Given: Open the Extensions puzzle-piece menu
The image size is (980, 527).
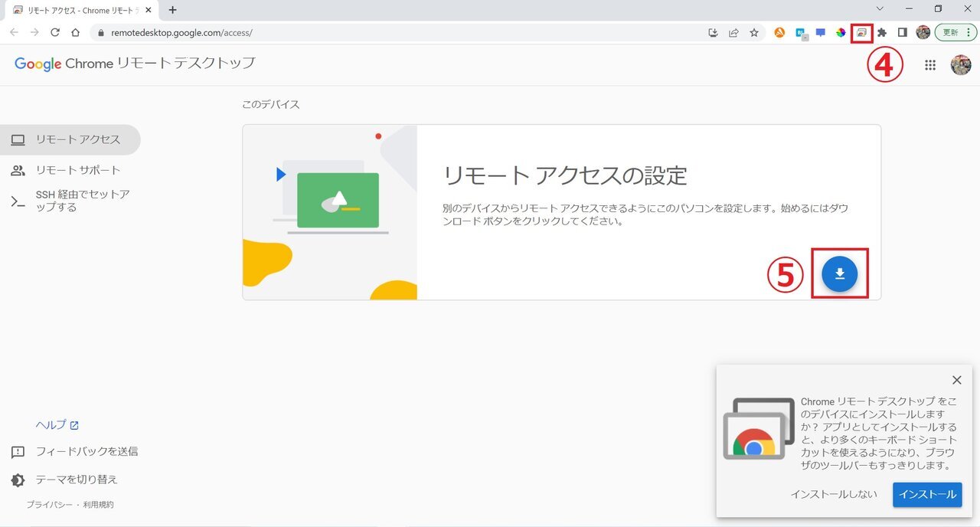Looking at the screenshot, I should [x=882, y=33].
